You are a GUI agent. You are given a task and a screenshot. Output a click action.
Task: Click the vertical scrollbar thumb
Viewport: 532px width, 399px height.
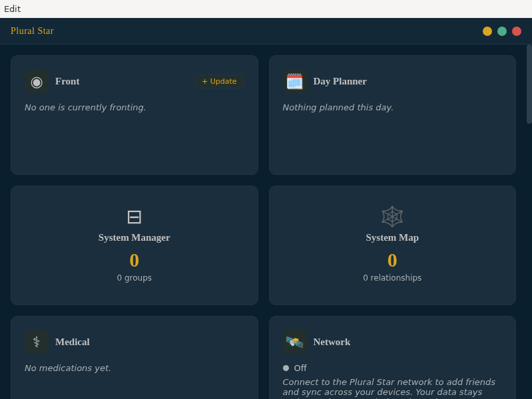529,84
